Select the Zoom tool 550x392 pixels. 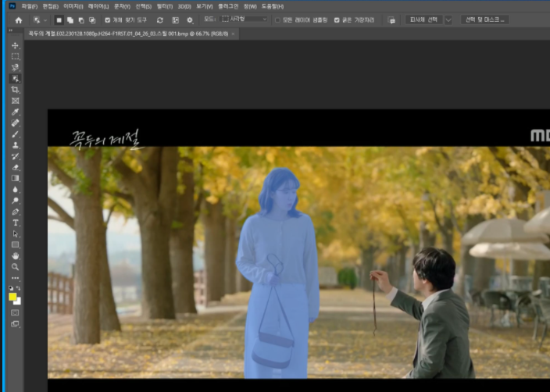pyautogui.click(x=15, y=267)
